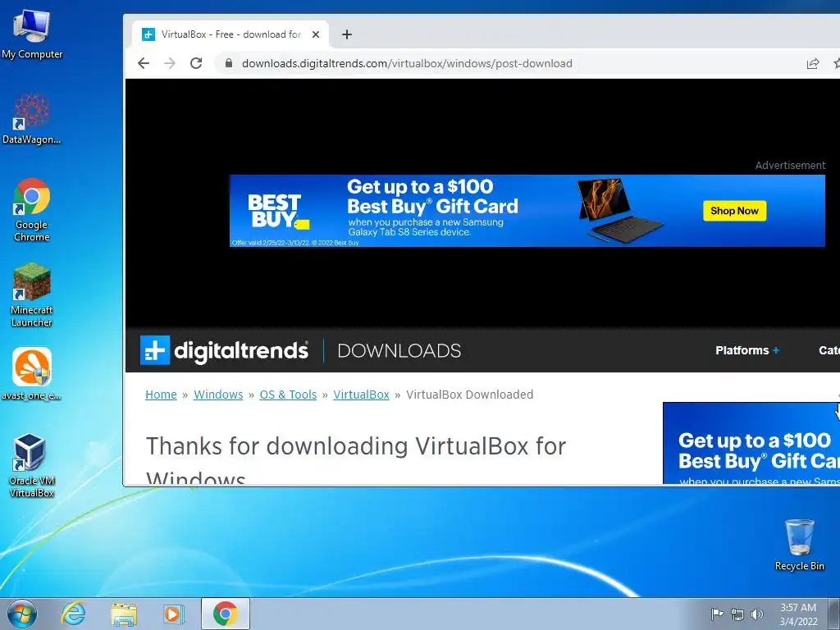Share this page icon
Screen dimensions: 840x630
click(x=813, y=63)
